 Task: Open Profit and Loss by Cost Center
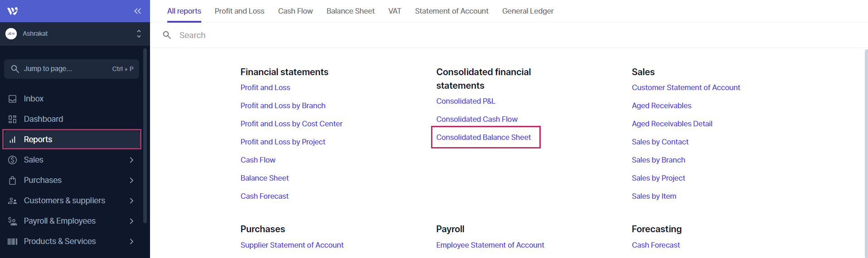[x=291, y=124]
